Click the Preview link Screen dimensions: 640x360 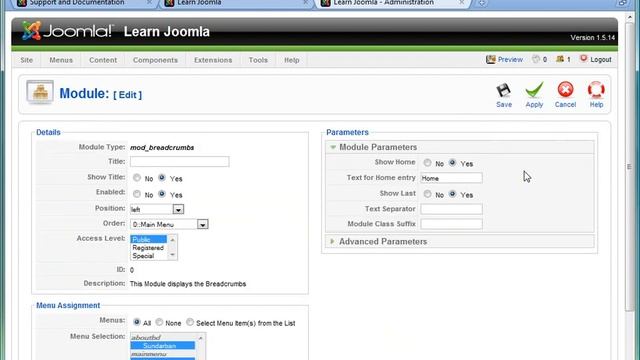point(510,60)
